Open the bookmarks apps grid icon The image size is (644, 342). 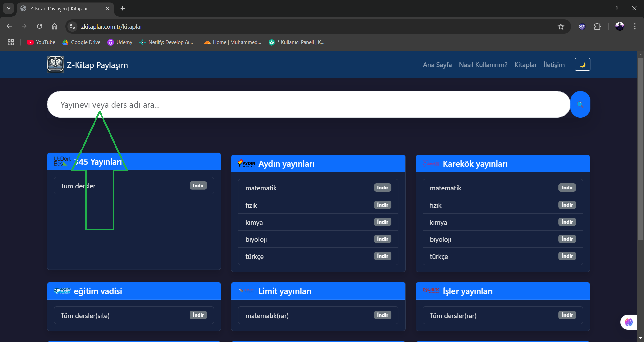click(11, 42)
